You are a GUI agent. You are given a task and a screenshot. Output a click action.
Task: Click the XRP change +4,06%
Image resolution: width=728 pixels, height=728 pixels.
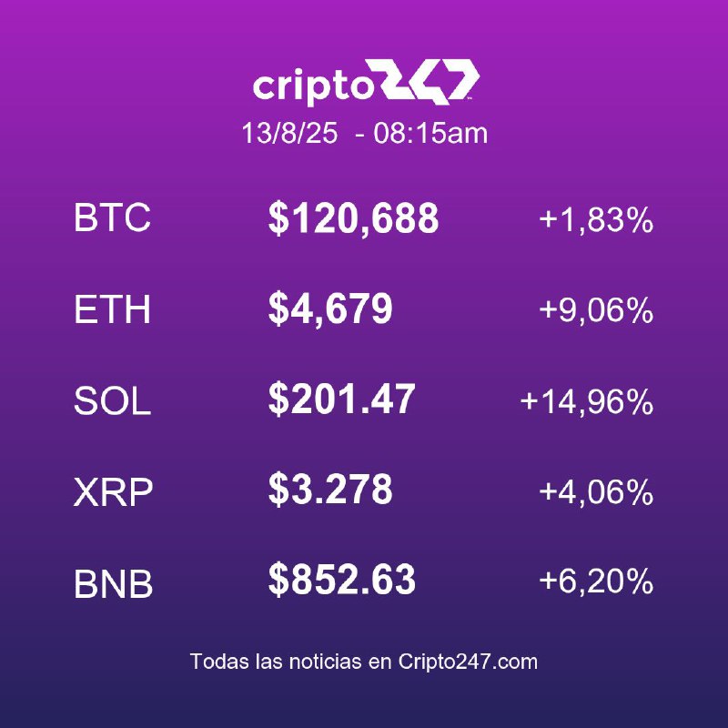596,492
